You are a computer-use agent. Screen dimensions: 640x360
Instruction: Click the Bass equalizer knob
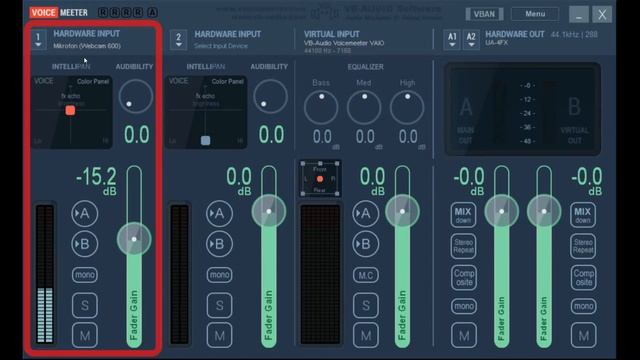click(321, 107)
